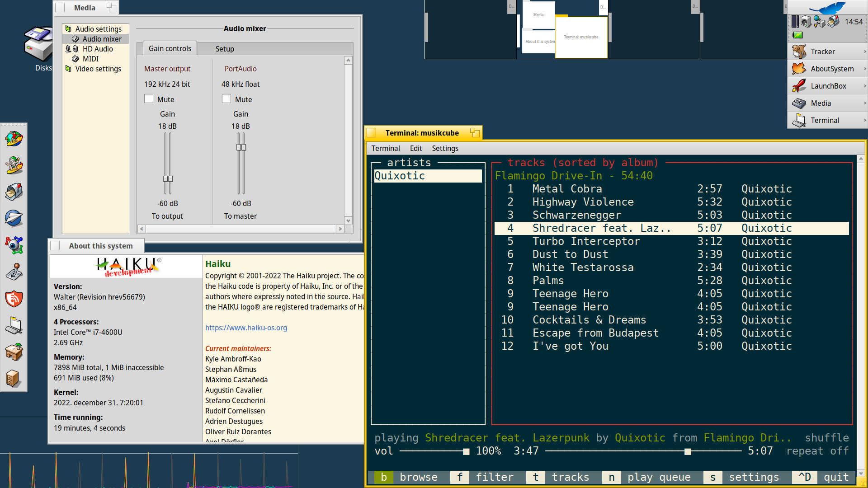Open the RSS shield icon in the left dock
This screenshot has width=868, height=488.
[x=14, y=299]
